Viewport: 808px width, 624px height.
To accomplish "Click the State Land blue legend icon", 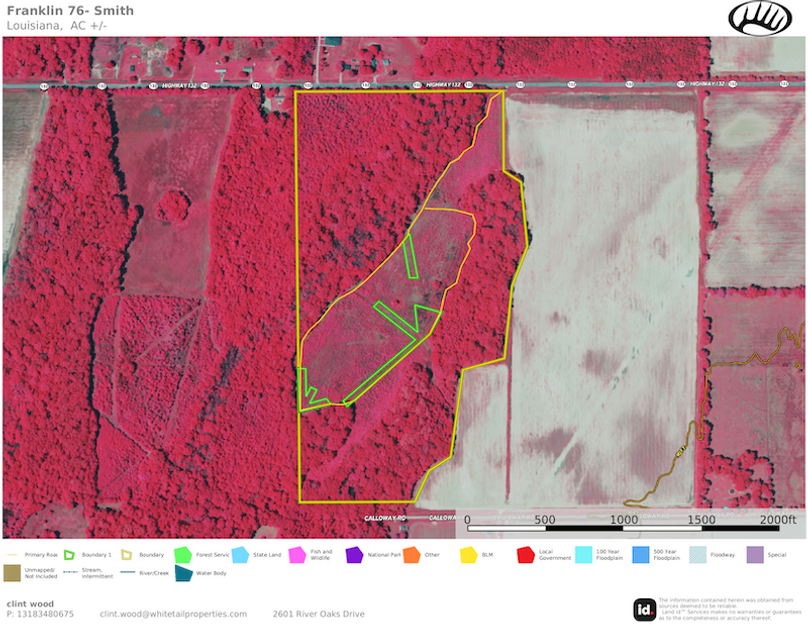I will 239,554.
